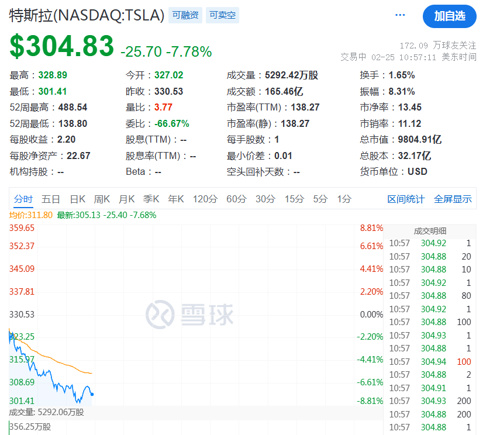Click the chart's latest price endpoint dot

(x=92, y=394)
